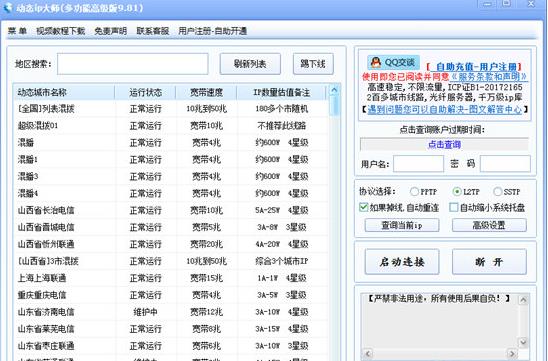548x361 pixels.
Task: Select the 混播3 row
Action: [x=171, y=176]
